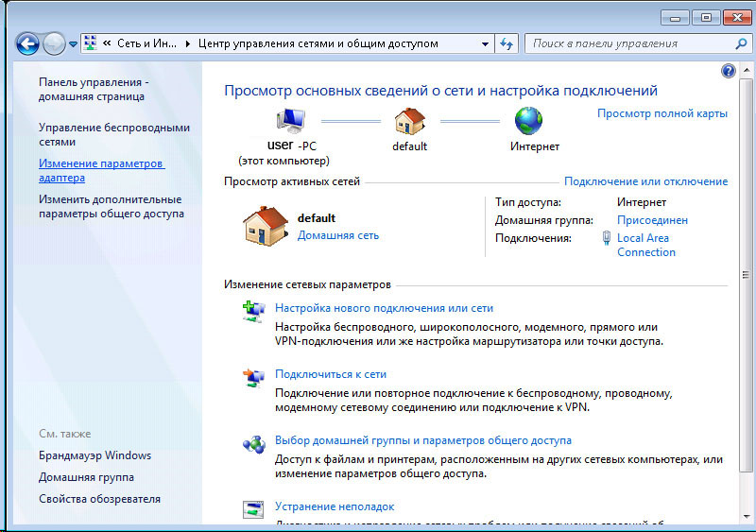Open recent pages dropdown next to Forward arrow

pos(73,44)
